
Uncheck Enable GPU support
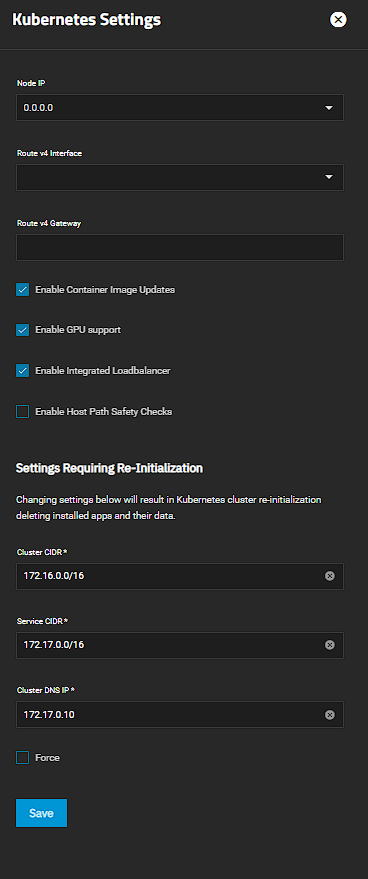(22, 330)
